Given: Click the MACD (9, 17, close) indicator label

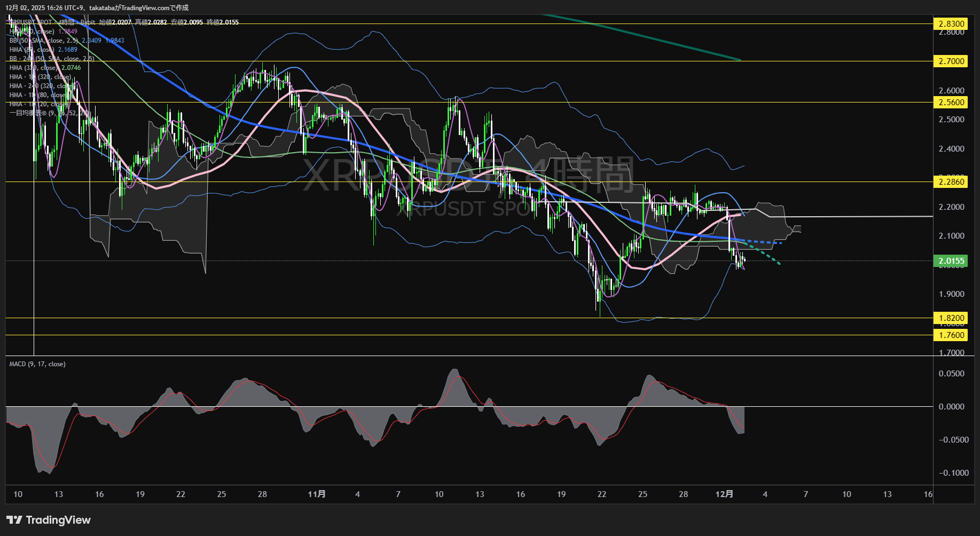Looking at the screenshot, I should tap(37, 364).
